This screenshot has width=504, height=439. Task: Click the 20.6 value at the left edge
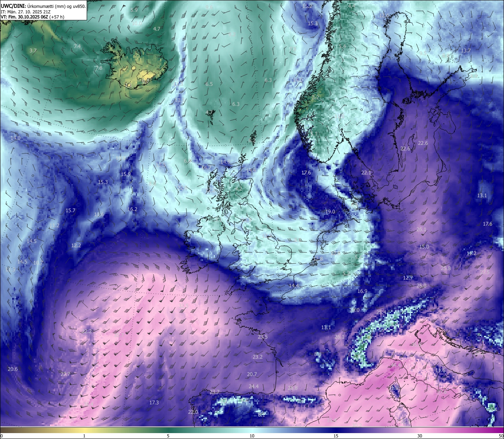point(13,369)
